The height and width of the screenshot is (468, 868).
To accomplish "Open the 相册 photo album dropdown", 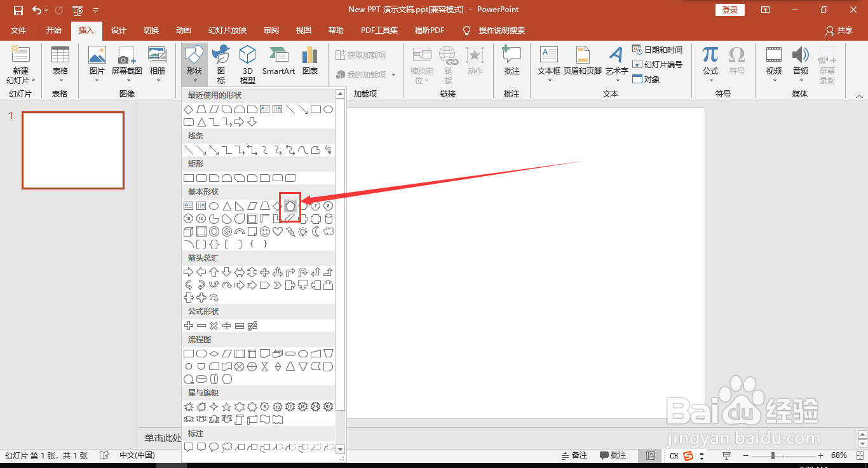I will pos(158,64).
